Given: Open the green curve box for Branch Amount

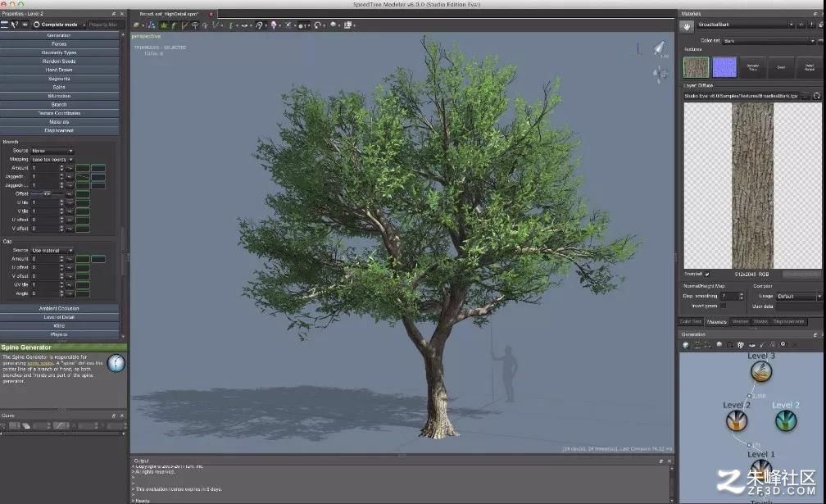Looking at the screenshot, I should [x=82, y=168].
